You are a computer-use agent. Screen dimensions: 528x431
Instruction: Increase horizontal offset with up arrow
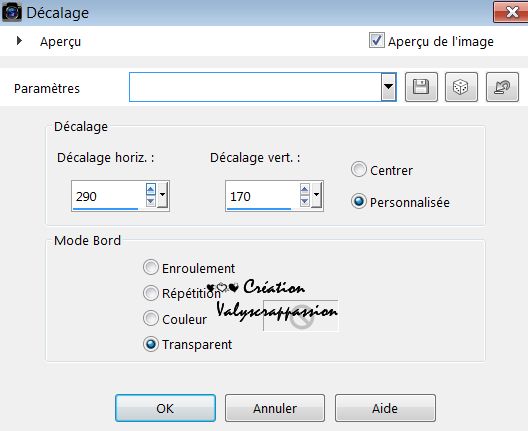(x=151, y=190)
